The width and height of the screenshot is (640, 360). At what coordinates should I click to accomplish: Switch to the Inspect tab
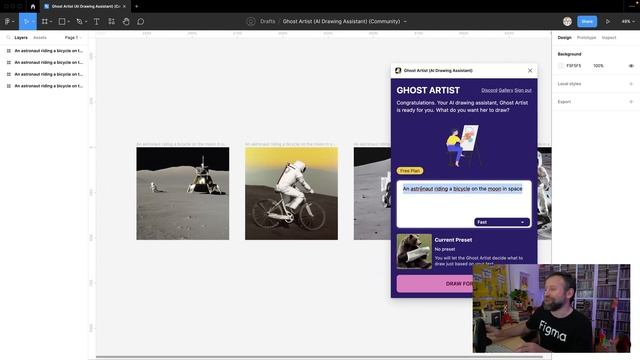click(x=609, y=38)
